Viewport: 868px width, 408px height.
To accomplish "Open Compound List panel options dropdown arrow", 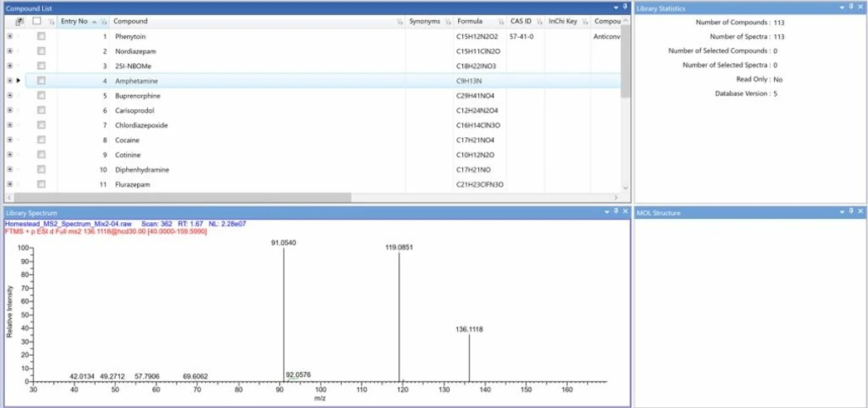I will pyautogui.click(x=616, y=8).
